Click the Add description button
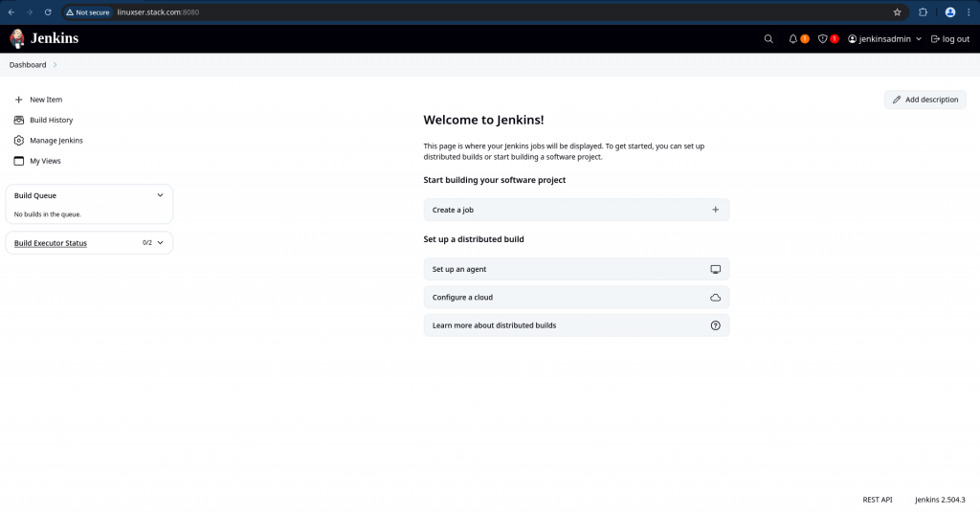 [x=925, y=100]
